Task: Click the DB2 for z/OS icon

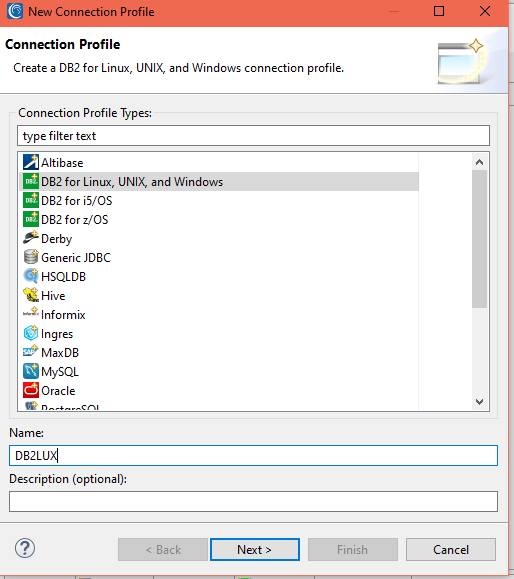Action: 31,219
